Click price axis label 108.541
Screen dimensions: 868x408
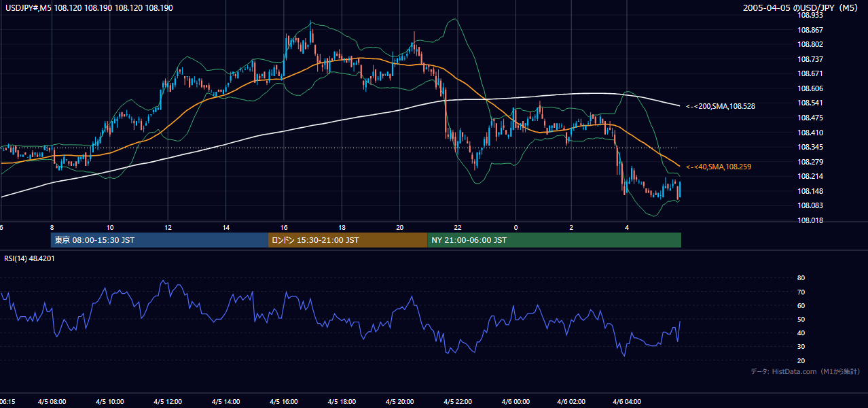tap(812, 103)
